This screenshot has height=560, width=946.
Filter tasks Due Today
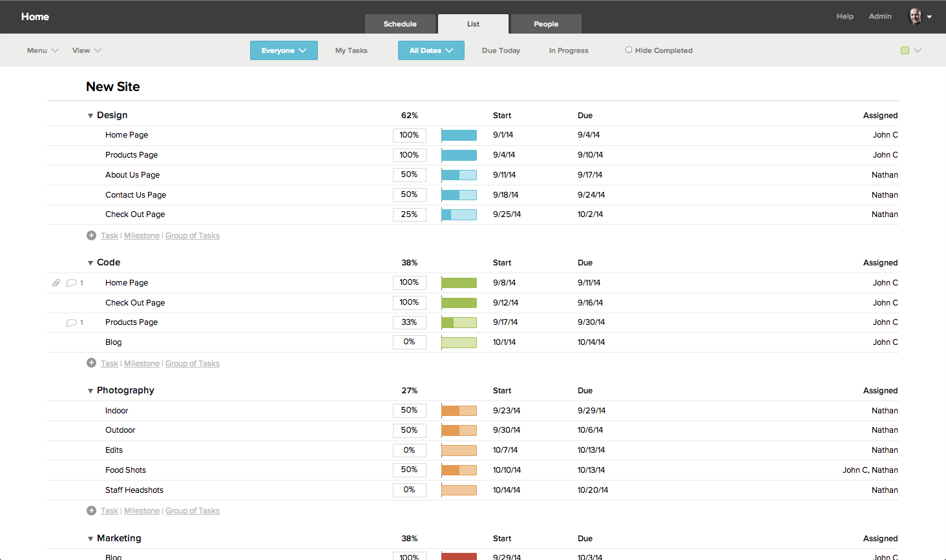(x=501, y=50)
